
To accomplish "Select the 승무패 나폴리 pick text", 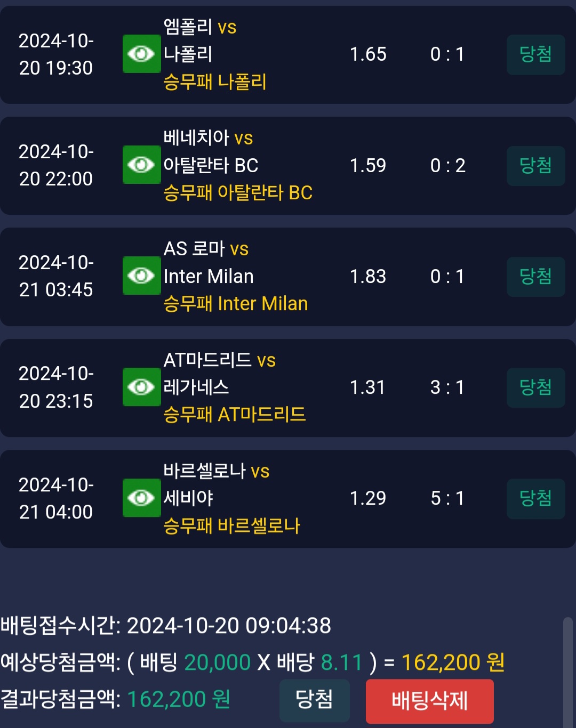I will click(x=215, y=82).
